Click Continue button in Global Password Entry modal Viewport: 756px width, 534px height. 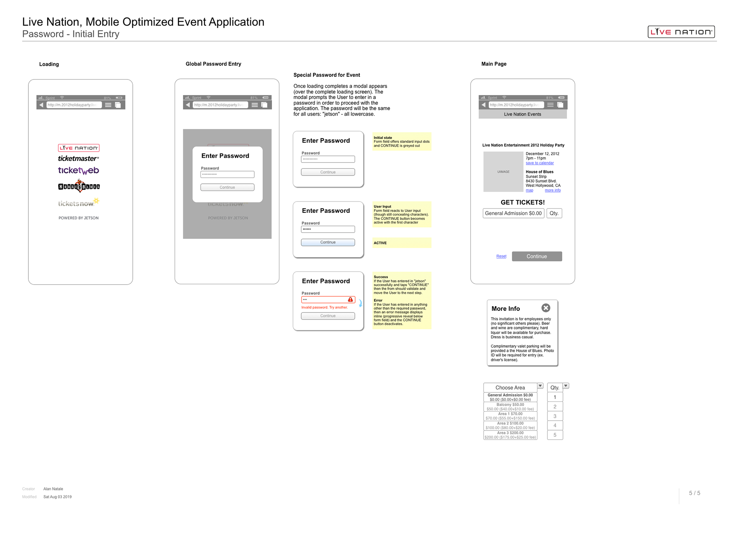227,187
